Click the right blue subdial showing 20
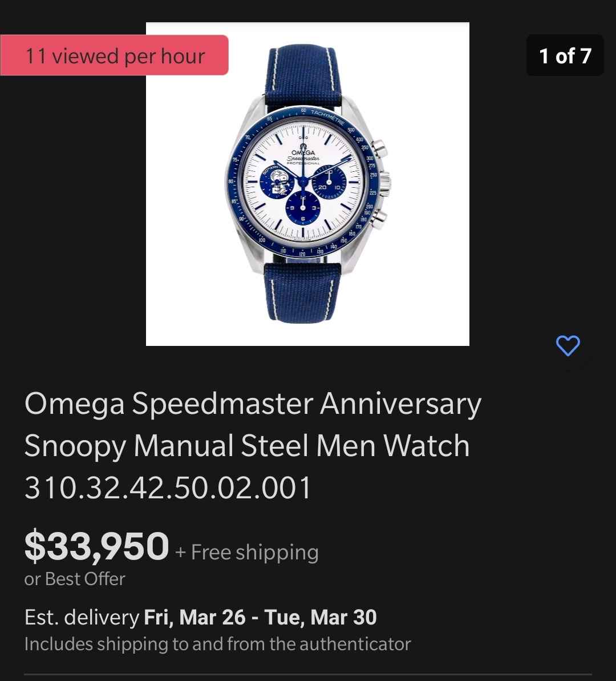The image size is (616, 681). pyautogui.click(x=329, y=183)
